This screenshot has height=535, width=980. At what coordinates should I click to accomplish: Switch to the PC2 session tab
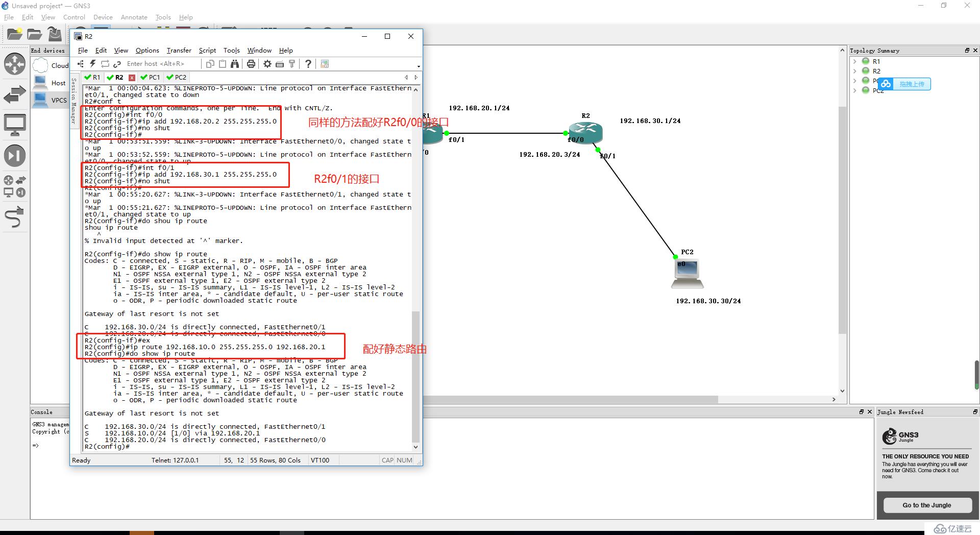click(177, 78)
